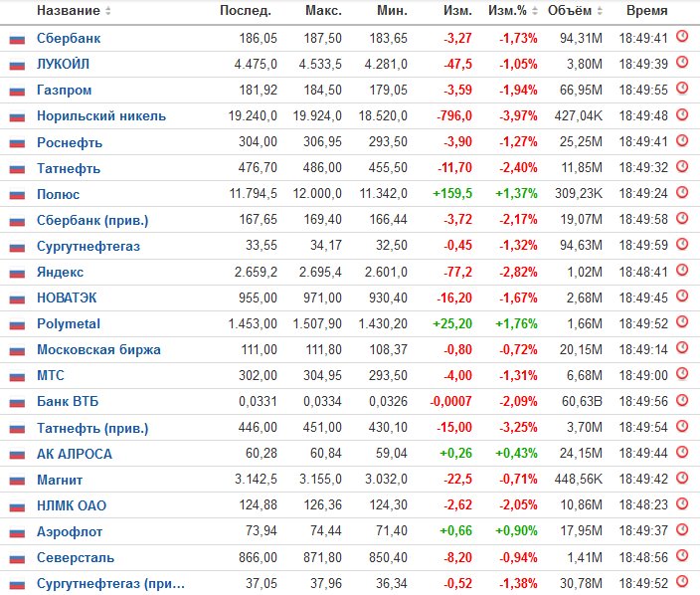700x595 pixels.
Task: Open the Аэрофлот stock link
Action: point(70,532)
